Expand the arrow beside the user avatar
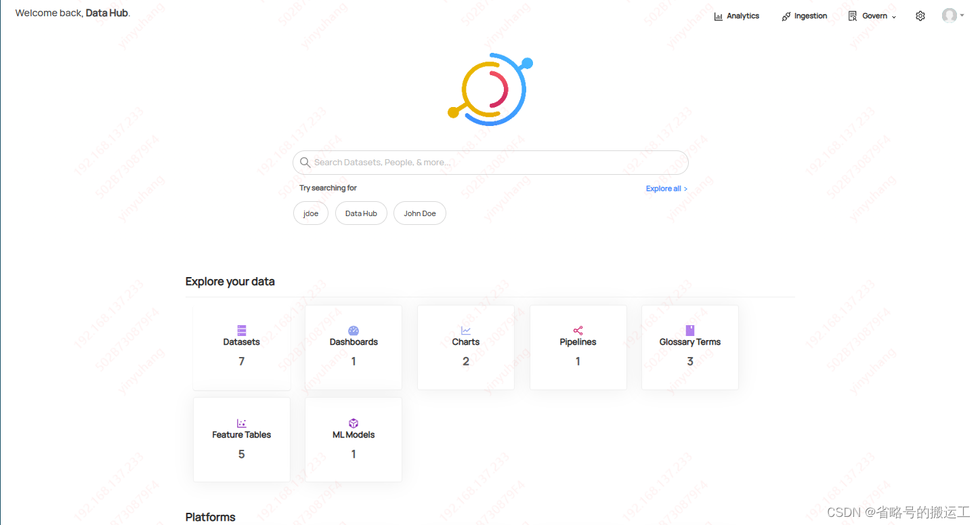The image size is (980, 525). [962, 15]
